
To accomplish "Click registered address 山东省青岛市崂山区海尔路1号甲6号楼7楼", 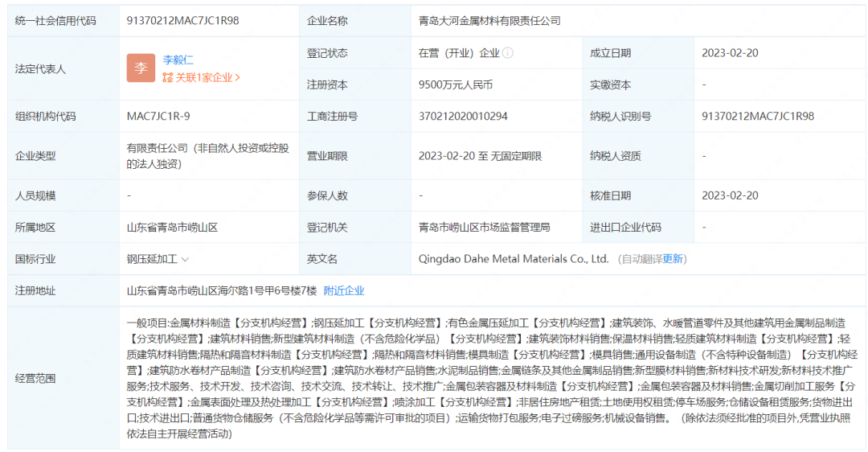I will [x=222, y=291].
